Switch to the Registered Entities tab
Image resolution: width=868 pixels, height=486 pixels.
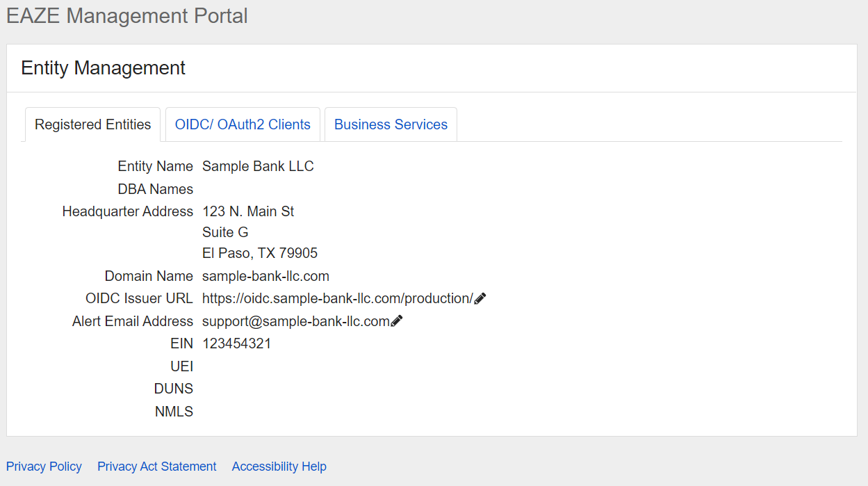tap(92, 125)
